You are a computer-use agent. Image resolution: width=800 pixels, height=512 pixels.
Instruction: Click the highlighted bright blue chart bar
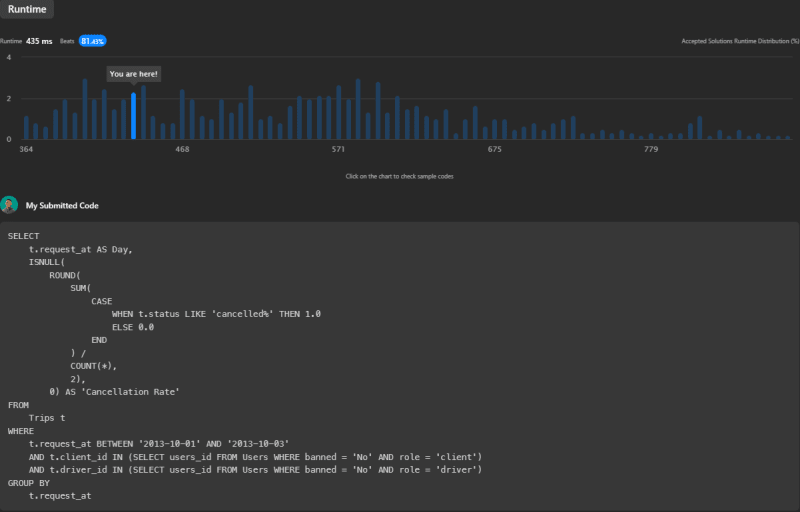tap(134, 116)
